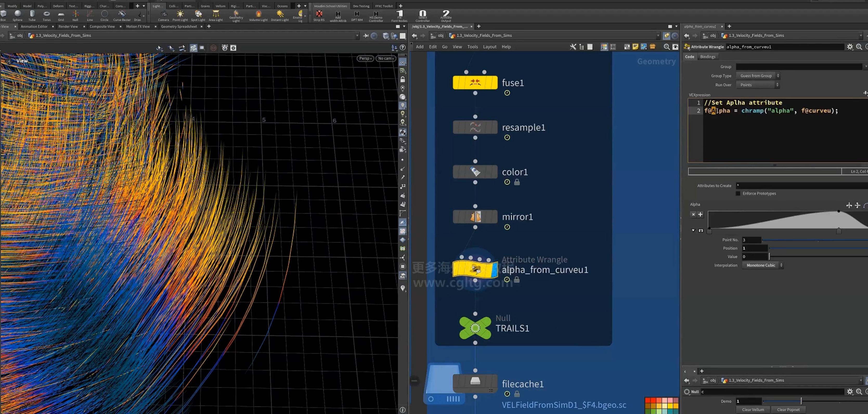Image resolution: width=868 pixels, height=414 pixels.
Task: Open the Interpolation Monotone Cubic dropdown
Action: (x=762, y=265)
